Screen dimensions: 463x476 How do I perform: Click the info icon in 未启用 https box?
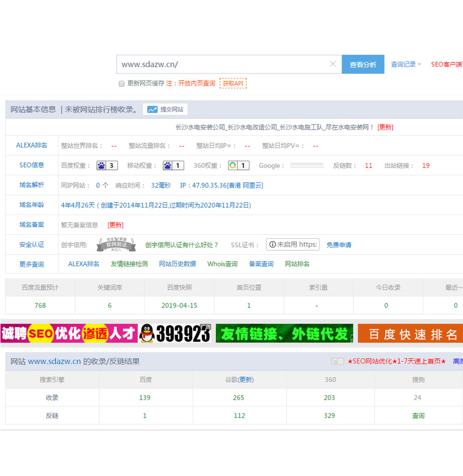(x=273, y=244)
